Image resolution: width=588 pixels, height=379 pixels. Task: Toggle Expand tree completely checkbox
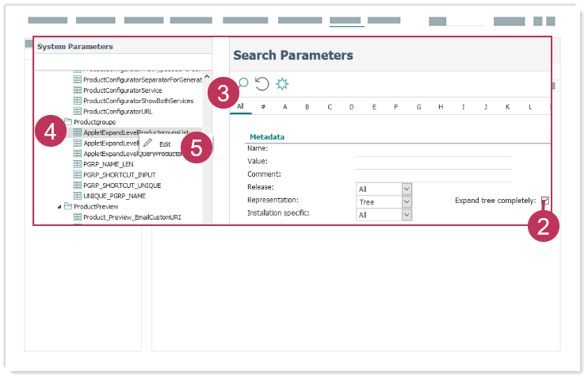pyautogui.click(x=544, y=201)
